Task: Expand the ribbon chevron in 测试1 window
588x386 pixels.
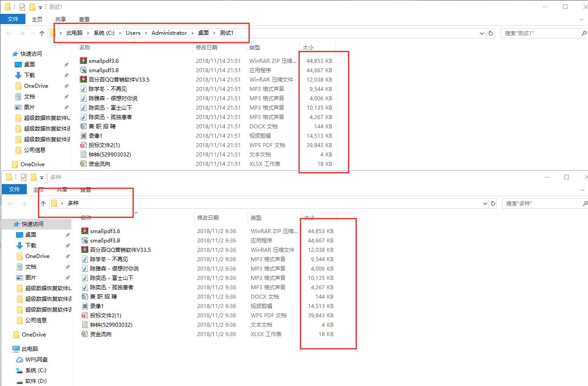Action: click(581, 20)
